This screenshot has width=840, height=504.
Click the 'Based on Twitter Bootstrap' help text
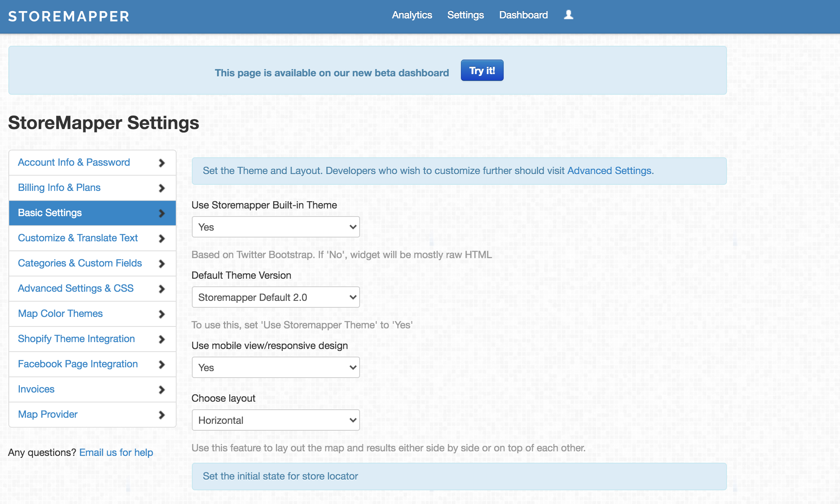click(342, 255)
